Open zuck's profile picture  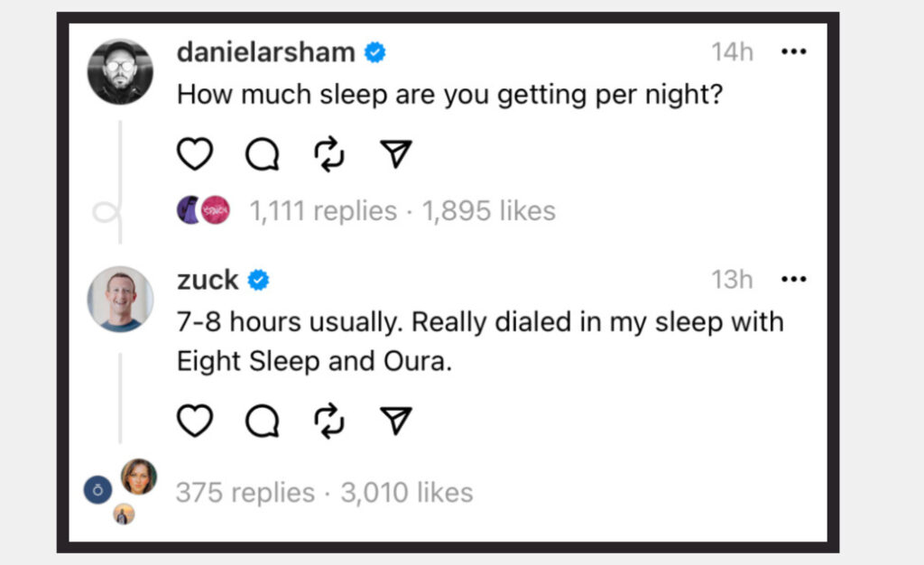pos(120,299)
